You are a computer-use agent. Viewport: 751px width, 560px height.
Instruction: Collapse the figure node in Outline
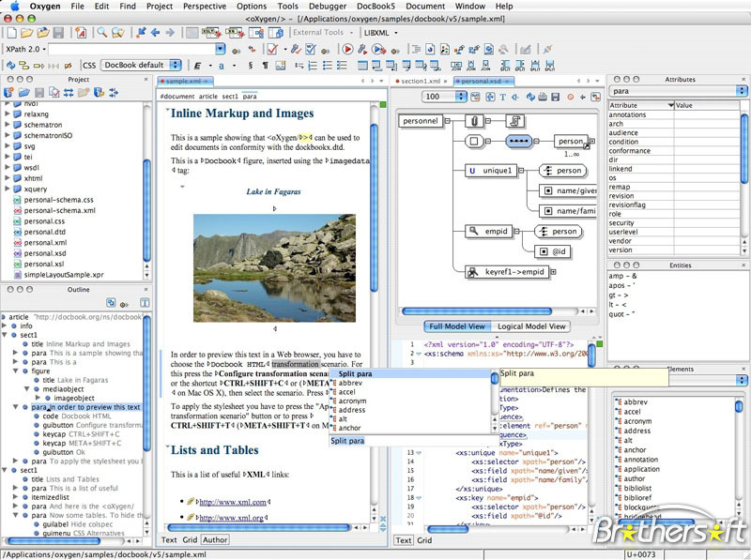pyautogui.click(x=16, y=371)
